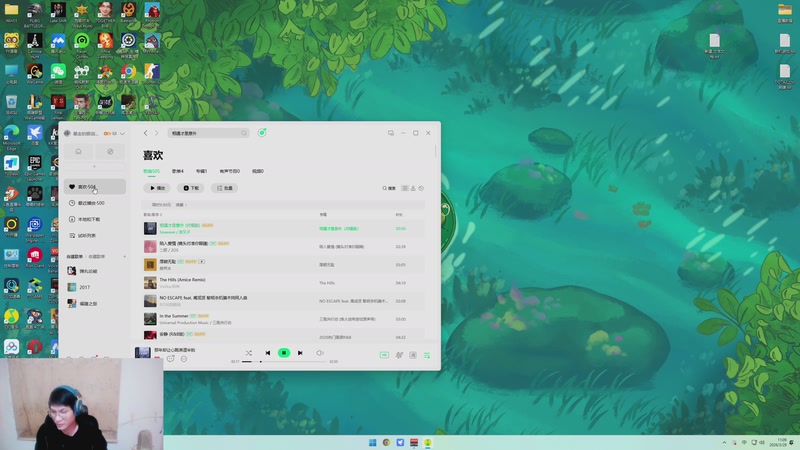This screenshot has height=450, width=800.
Task: Click the user avatar in the sidebar
Action: click(x=67, y=134)
